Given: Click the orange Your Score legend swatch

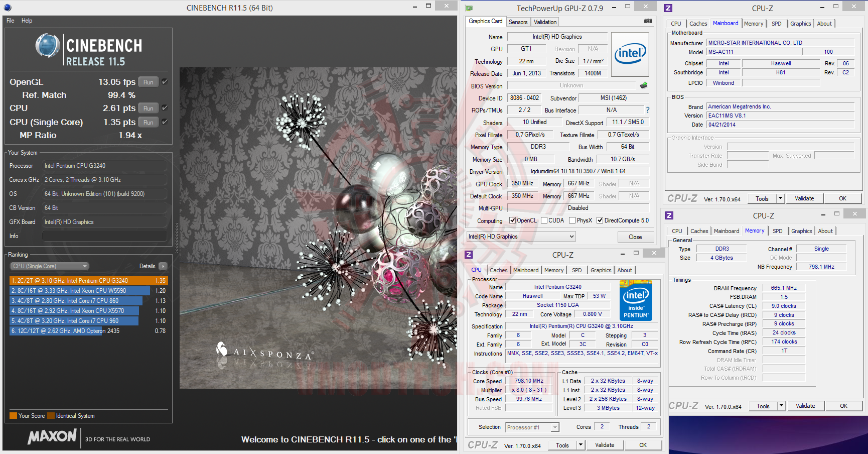Looking at the screenshot, I should click(12, 415).
